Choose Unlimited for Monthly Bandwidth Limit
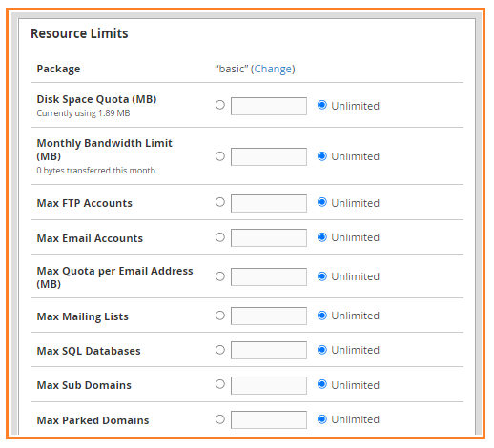This screenshot has height=448, width=494. coord(322,156)
